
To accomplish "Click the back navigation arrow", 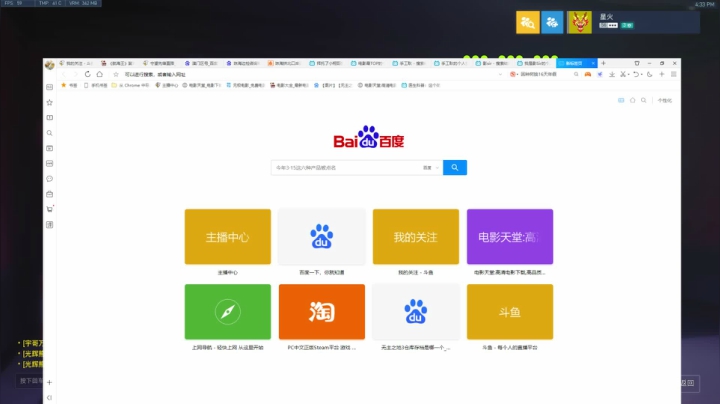I will tap(64, 74).
